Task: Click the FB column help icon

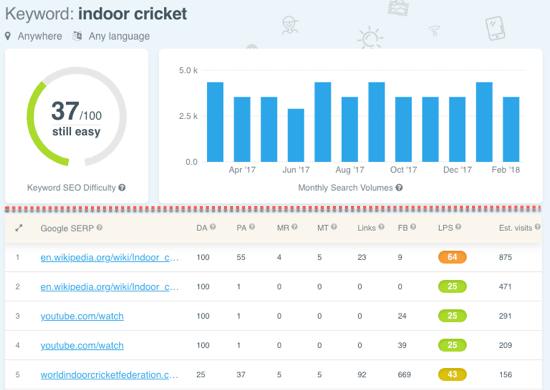Action: coord(413,227)
